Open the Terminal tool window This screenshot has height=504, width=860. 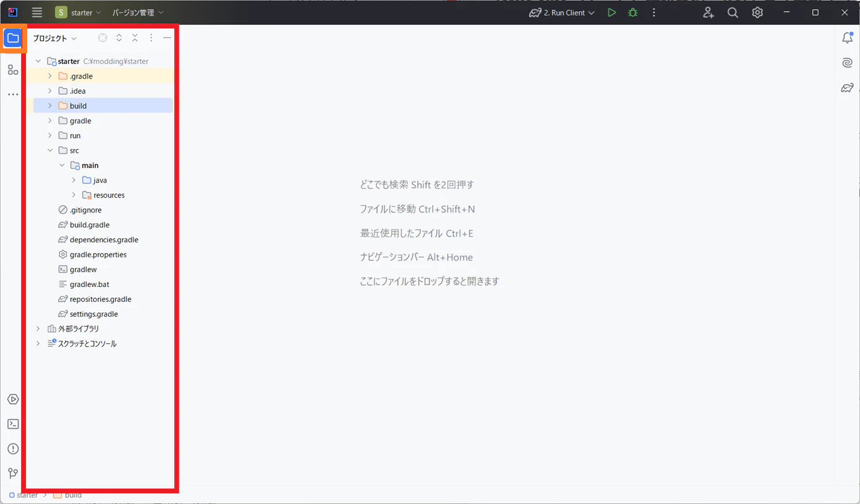coord(13,424)
